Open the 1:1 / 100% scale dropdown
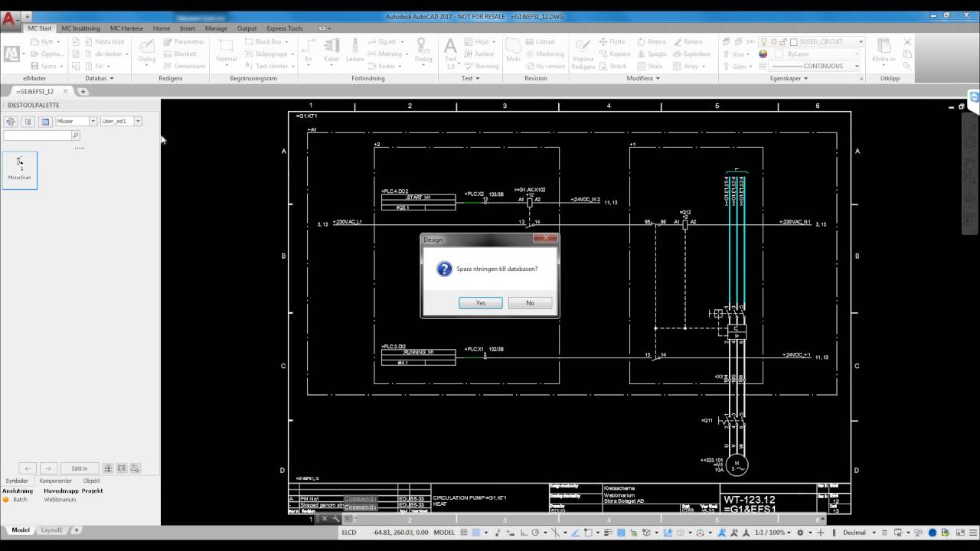The width and height of the screenshot is (980, 551). pos(773,533)
